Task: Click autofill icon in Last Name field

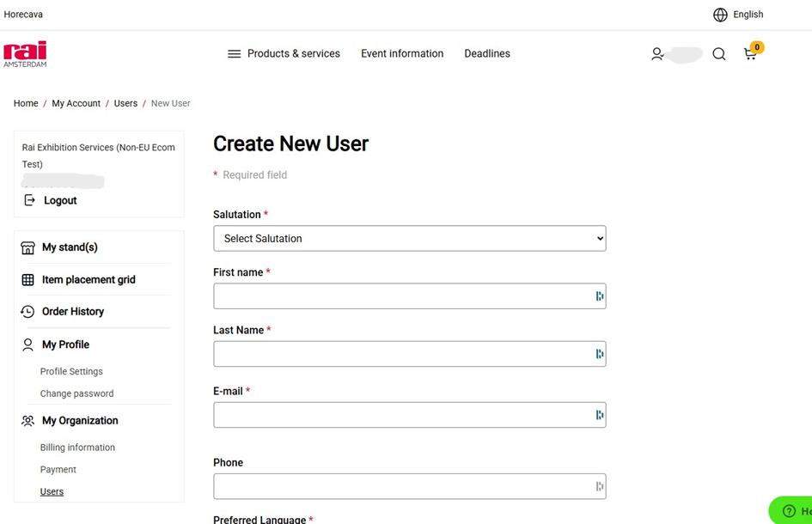Action: tap(599, 354)
